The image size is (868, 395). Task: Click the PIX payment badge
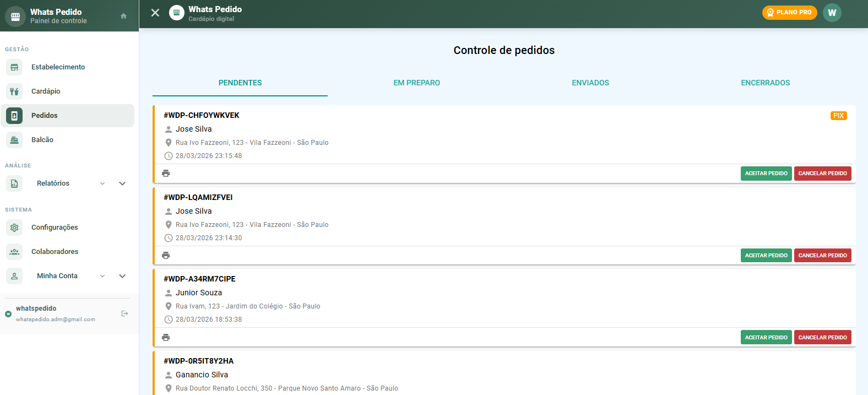click(839, 116)
